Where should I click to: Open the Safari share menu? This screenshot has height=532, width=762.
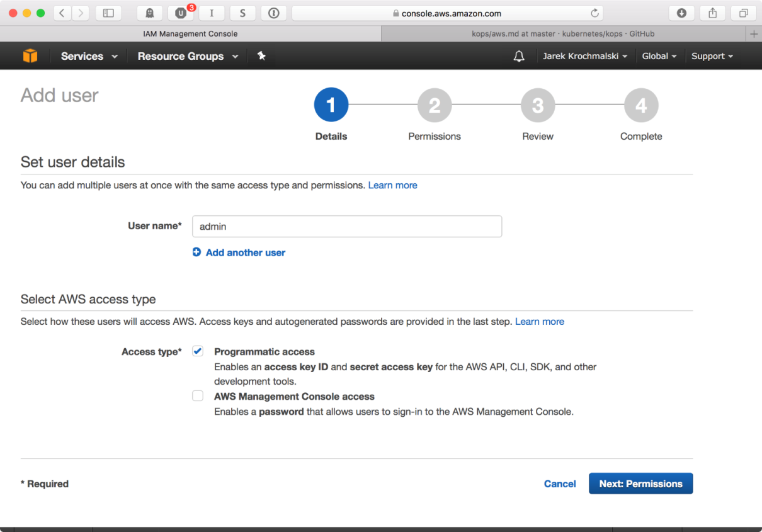point(713,13)
